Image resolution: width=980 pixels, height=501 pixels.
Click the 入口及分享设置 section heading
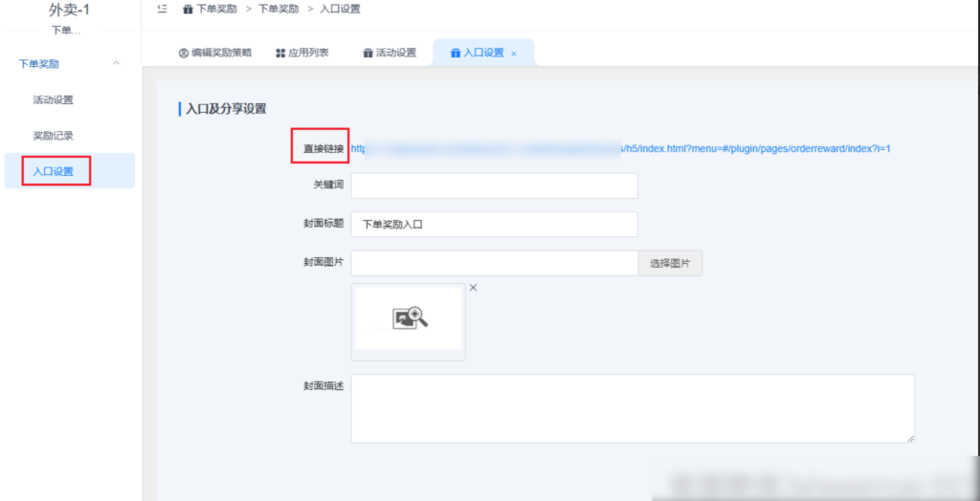pos(226,109)
